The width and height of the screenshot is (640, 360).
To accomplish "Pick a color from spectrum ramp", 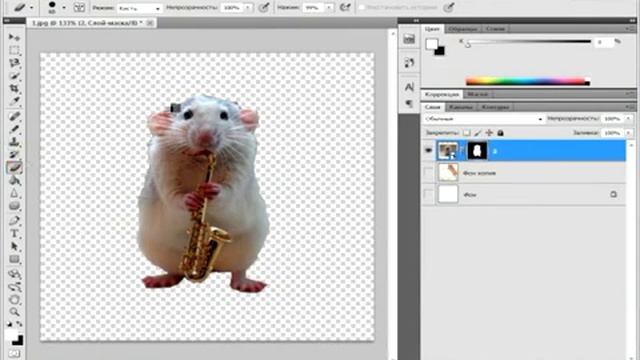I will click(x=527, y=81).
